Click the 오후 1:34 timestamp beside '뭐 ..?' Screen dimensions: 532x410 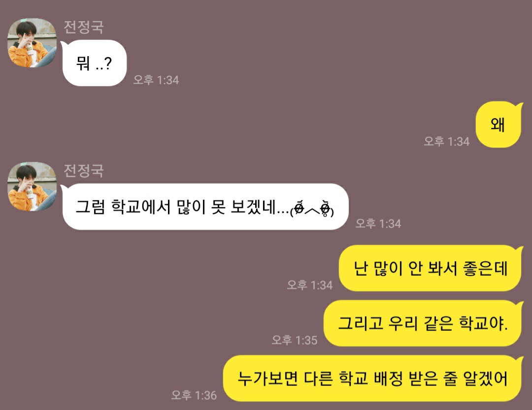pos(156,80)
